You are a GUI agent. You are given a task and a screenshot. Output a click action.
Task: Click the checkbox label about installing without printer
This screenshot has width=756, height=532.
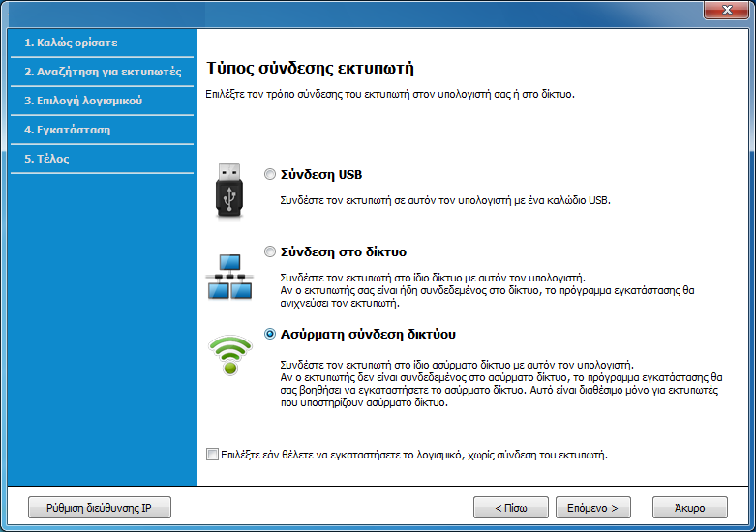[414, 455]
